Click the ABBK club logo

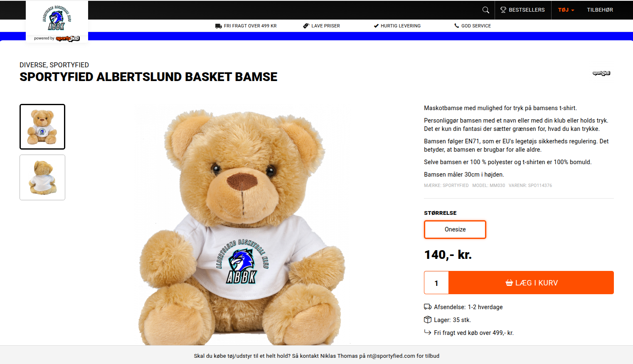pyautogui.click(x=57, y=18)
